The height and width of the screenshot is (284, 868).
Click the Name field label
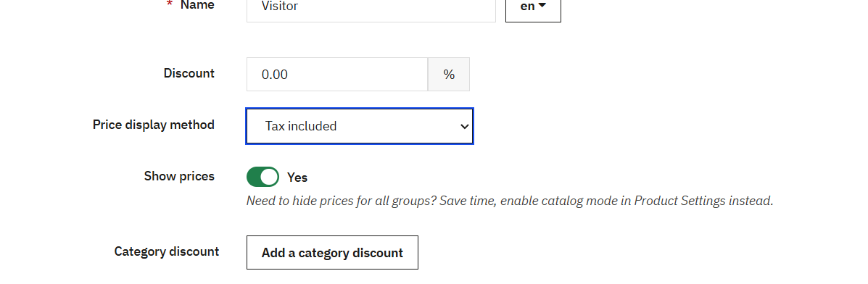(x=198, y=6)
